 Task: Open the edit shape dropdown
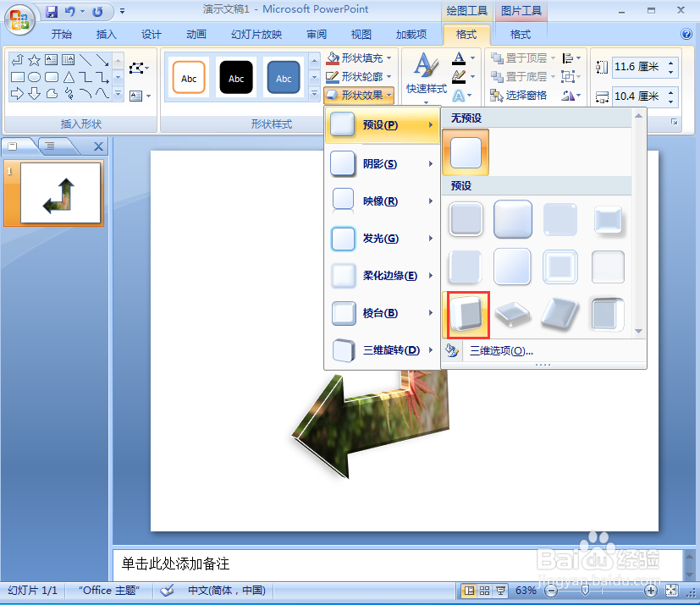[x=139, y=69]
